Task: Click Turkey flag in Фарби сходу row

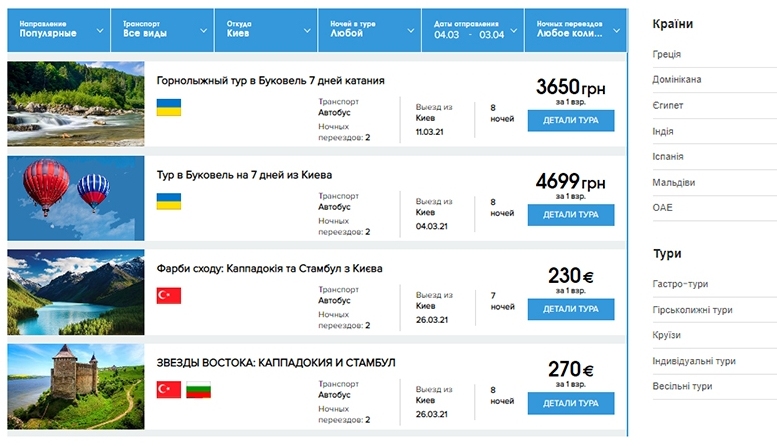Action: [168, 295]
